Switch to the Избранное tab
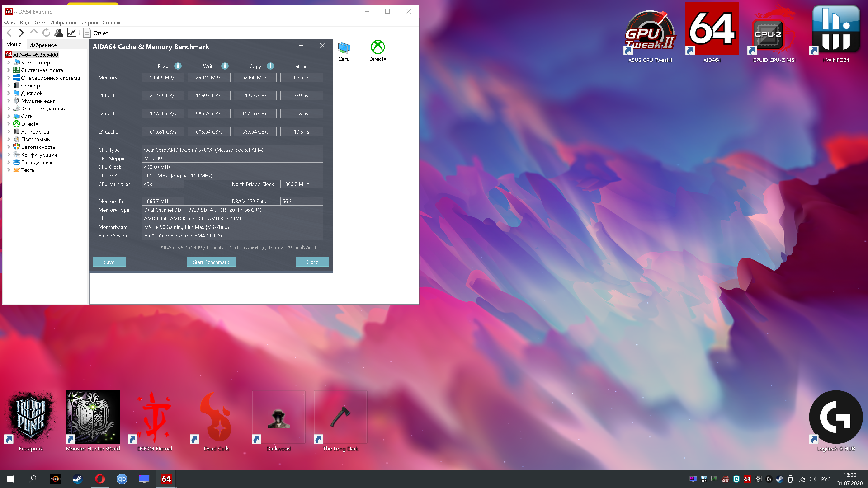Viewport: 868px width, 488px height. (x=43, y=45)
